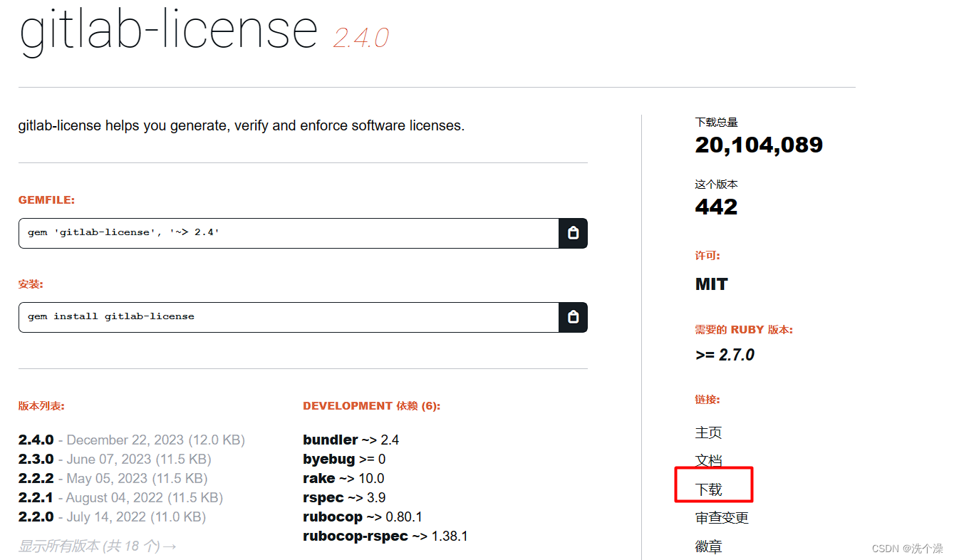Copy the Gemfile line with clipboard icon
954x560 pixels.
[573, 233]
